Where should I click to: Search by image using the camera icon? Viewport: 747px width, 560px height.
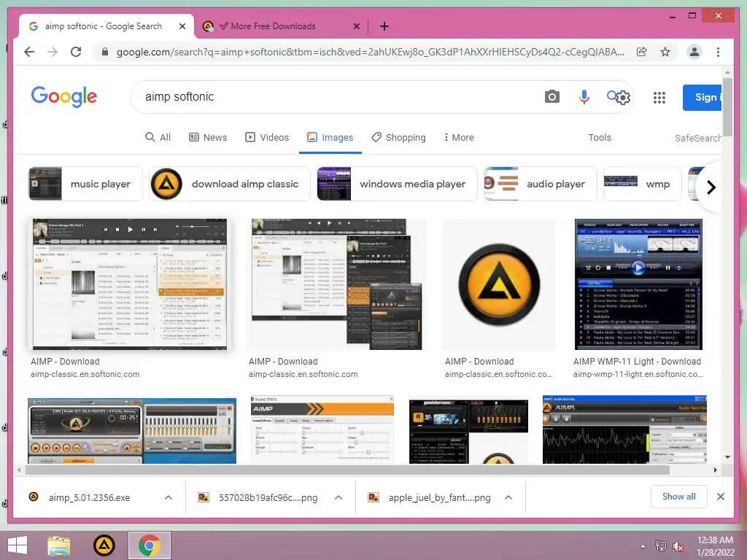coord(551,97)
